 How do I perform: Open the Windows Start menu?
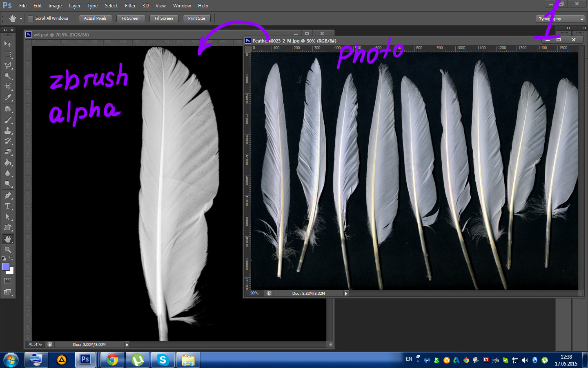pyautogui.click(x=11, y=360)
